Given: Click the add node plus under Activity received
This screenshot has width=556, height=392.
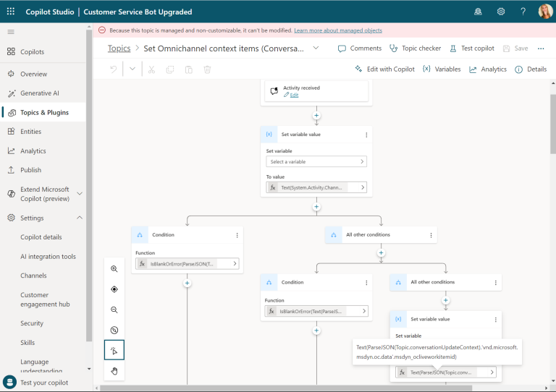Looking at the screenshot, I should tap(316, 115).
